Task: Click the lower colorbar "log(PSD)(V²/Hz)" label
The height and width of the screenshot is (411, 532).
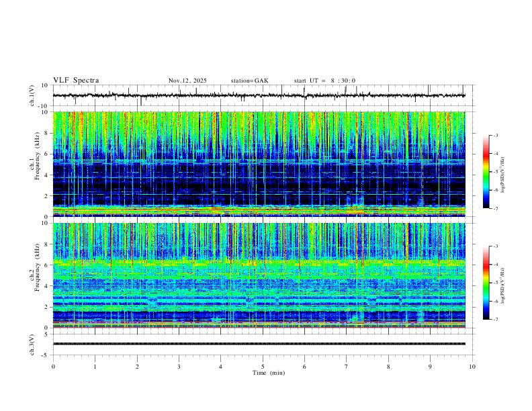Action: pos(502,286)
